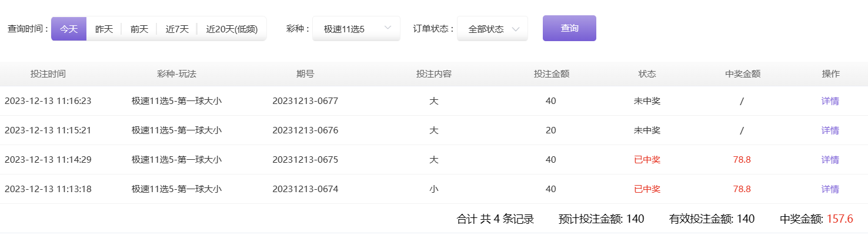
Task: Click the 投注时间 column header
Action: pyautogui.click(x=48, y=74)
